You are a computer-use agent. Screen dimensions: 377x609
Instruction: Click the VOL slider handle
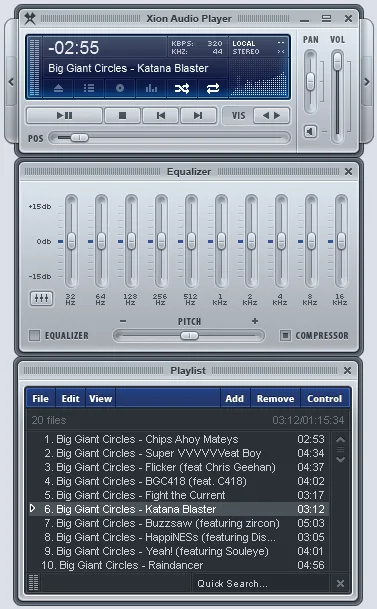coord(337,61)
